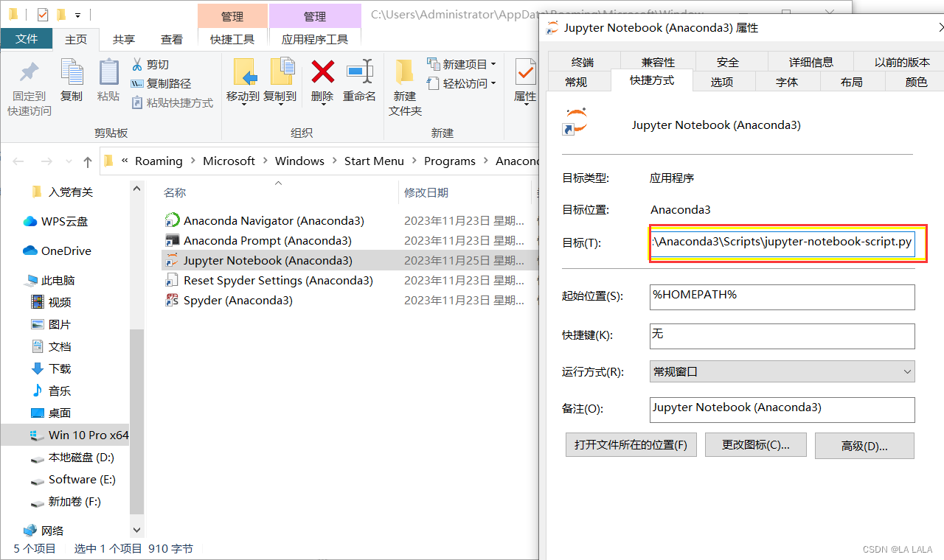Open 新建项目 dropdown in ribbon
The height and width of the screenshot is (560, 944).
pyautogui.click(x=462, y=64)
